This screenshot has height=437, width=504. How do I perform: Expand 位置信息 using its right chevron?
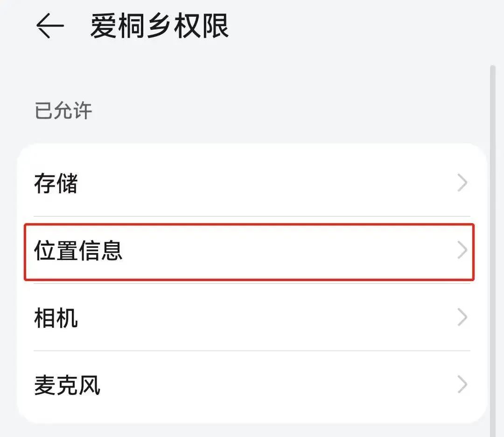point(462,251)
